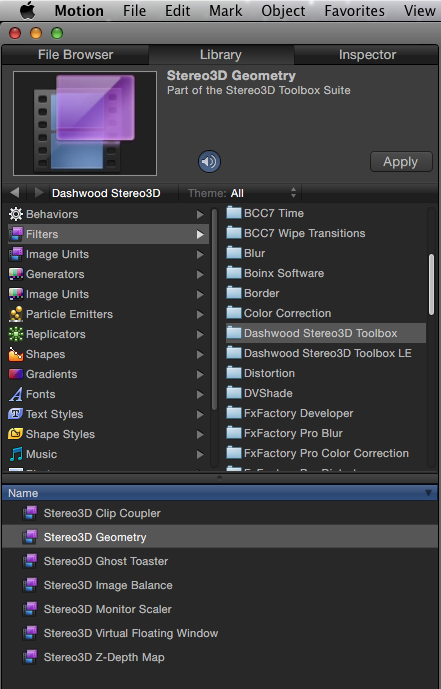Click the Text Styles icon
The width and height of the screenshot is (441, 689).
pos(16,414)
